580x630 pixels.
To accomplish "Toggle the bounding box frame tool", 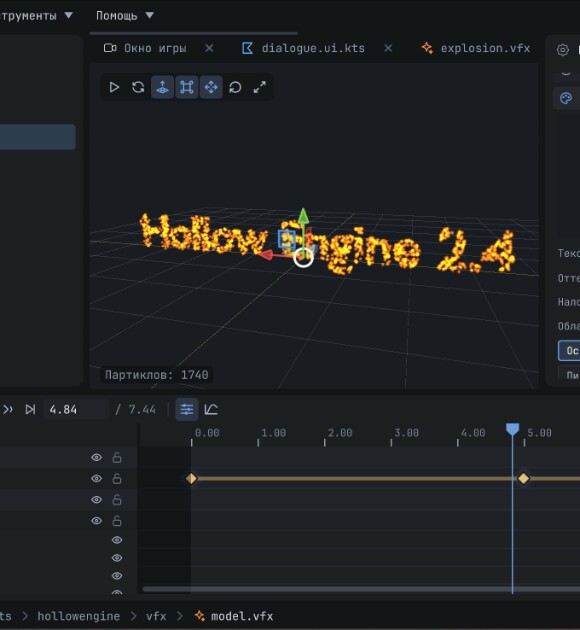I will pyautogui.click(x=187, y=87).
